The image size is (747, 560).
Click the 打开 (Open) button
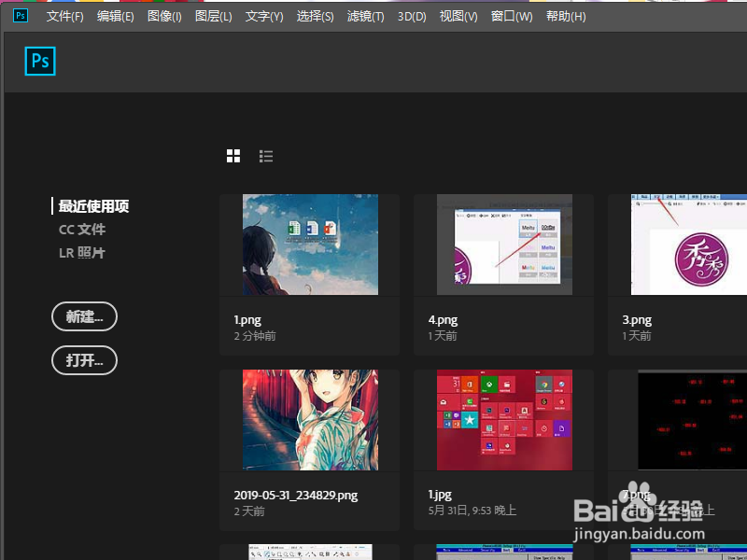tap(84, 360)
